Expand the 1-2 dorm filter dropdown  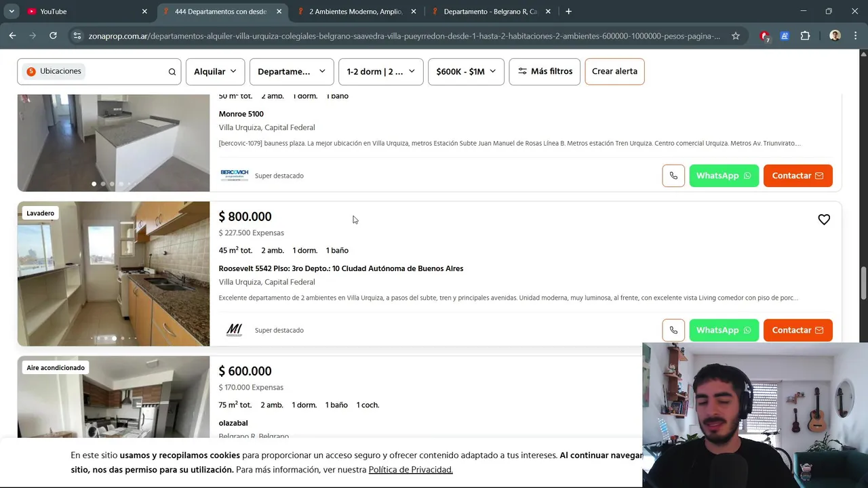pos(381,71)
